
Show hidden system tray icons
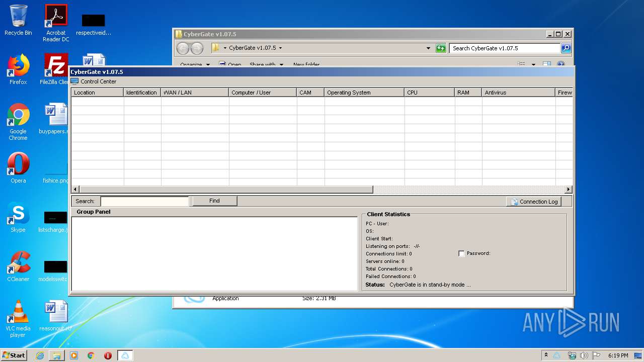click(x=546, y=355)
